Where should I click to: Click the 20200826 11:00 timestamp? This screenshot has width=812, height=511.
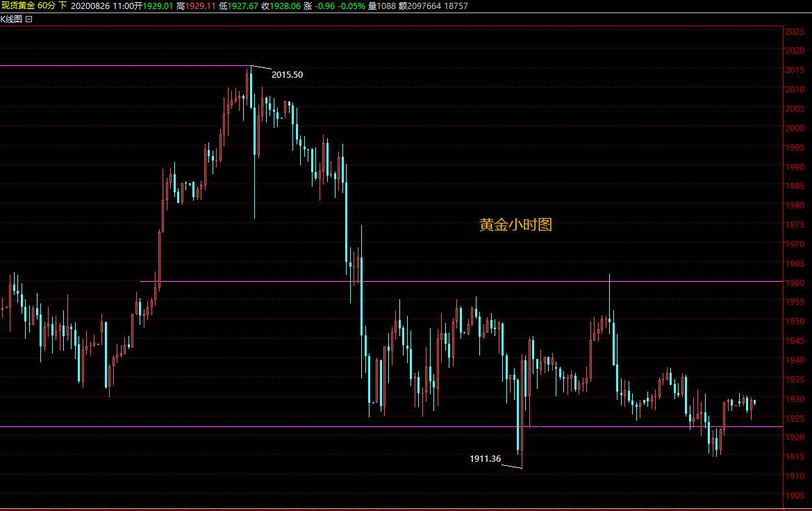click(x=103, y=6)
